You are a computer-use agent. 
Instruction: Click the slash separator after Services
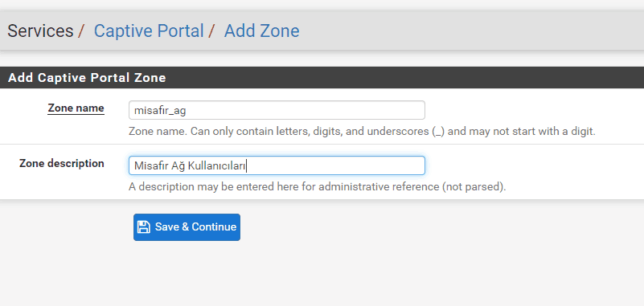[x=81, y=31]
